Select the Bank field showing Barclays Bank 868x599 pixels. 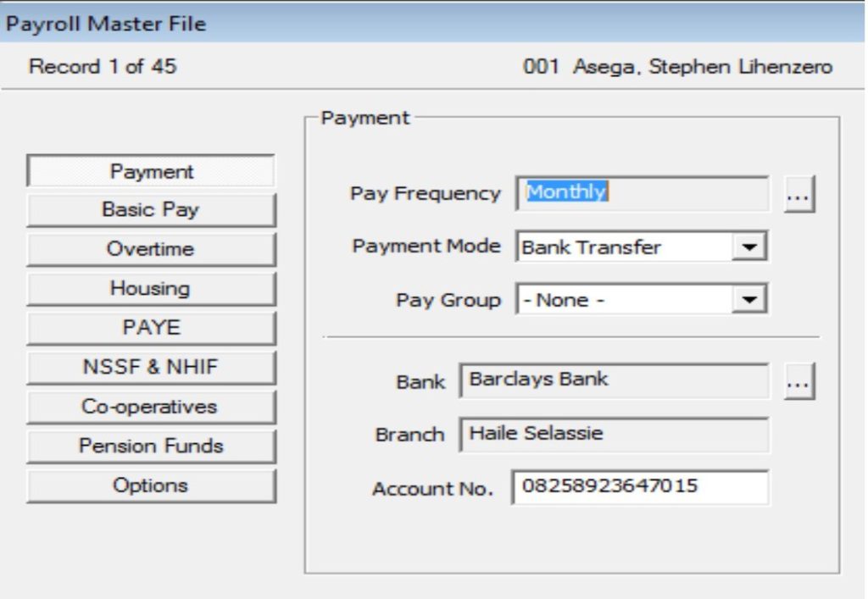tap(615, 381)
